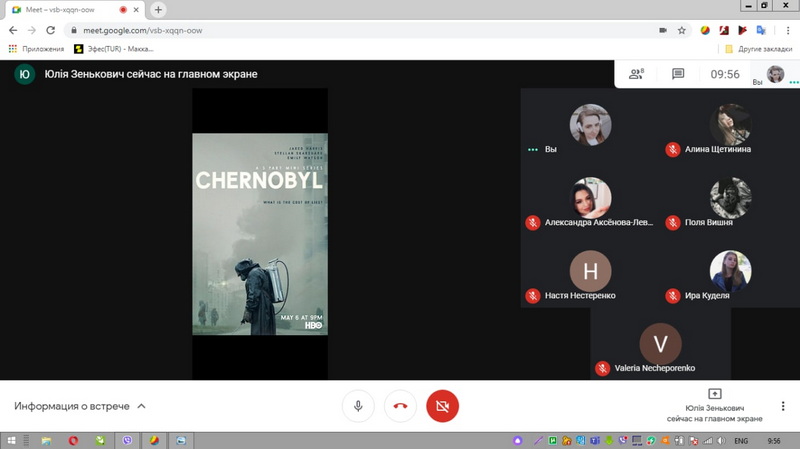Select Valeria Necheporenko V avatar

660,344
